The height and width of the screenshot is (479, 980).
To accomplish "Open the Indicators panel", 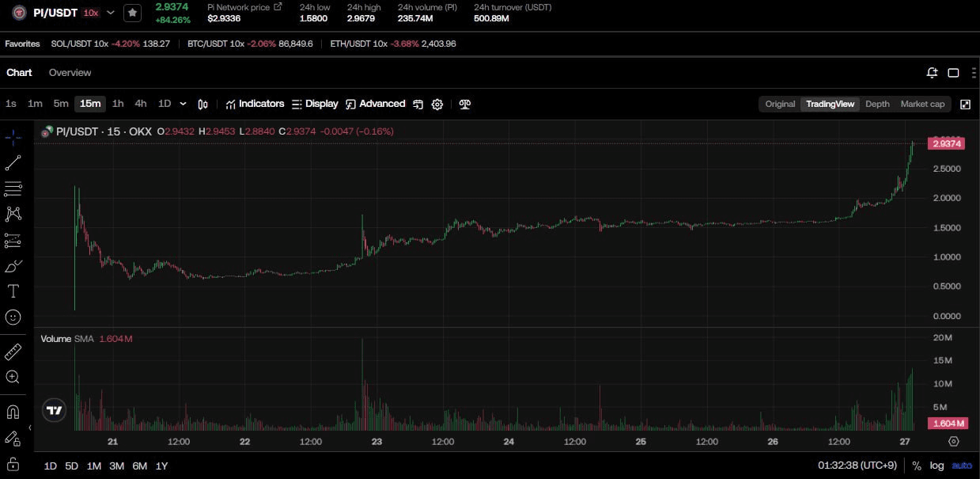I will coord(255,104).
